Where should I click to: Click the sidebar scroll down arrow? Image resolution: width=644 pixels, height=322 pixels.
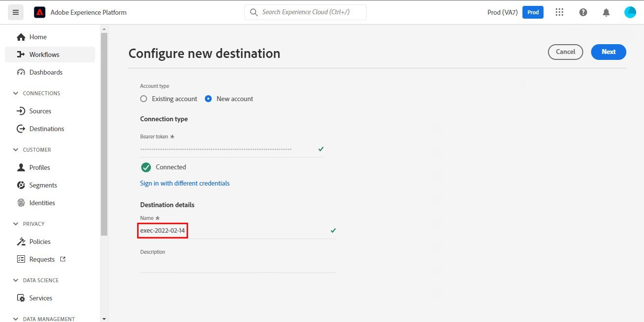point(104,318)
